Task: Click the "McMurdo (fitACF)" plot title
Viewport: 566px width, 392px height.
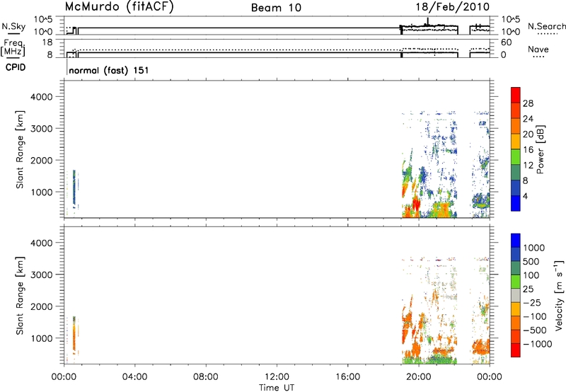Action: 119,7
